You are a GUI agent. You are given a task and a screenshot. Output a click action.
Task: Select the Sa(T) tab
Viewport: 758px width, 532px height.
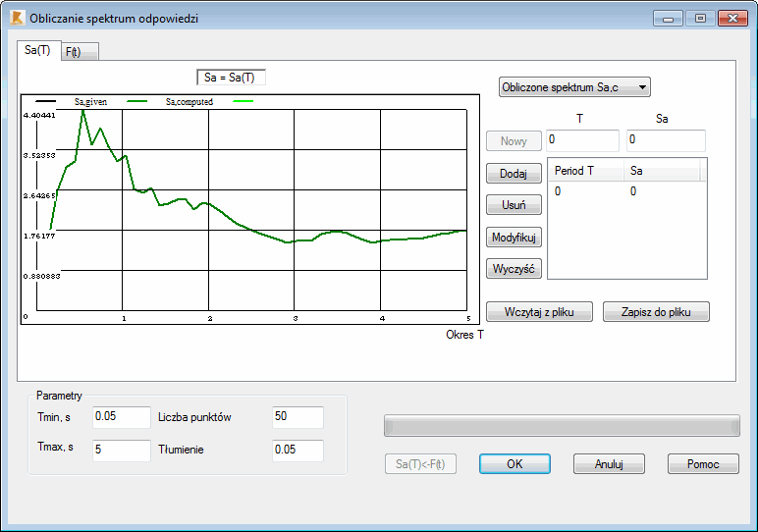click(38, 50)
